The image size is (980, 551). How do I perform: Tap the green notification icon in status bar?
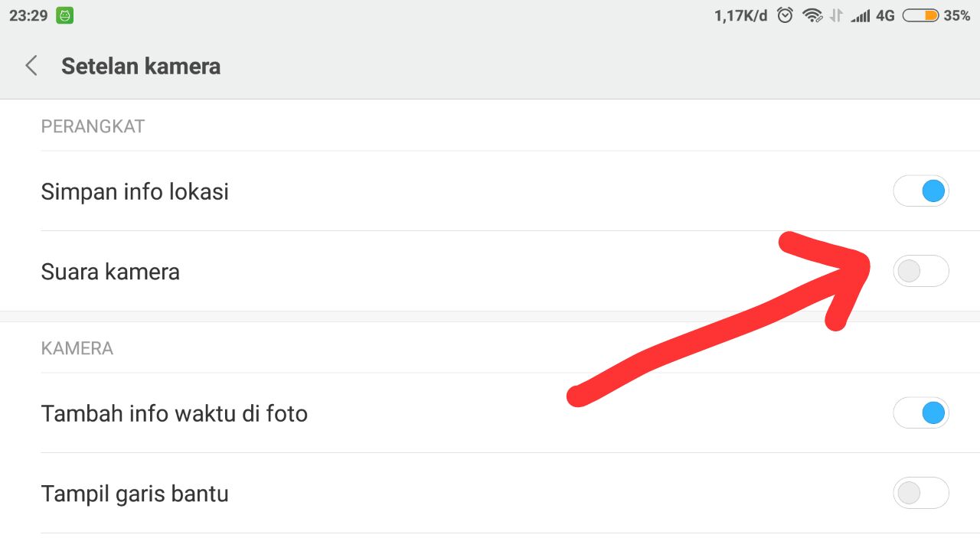tap(64, 15)
